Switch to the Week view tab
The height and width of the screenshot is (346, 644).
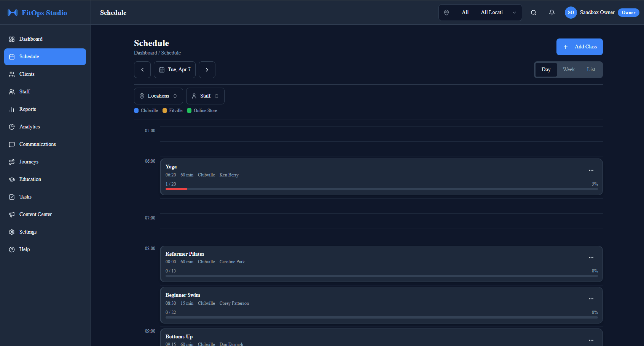click(569, 69)
